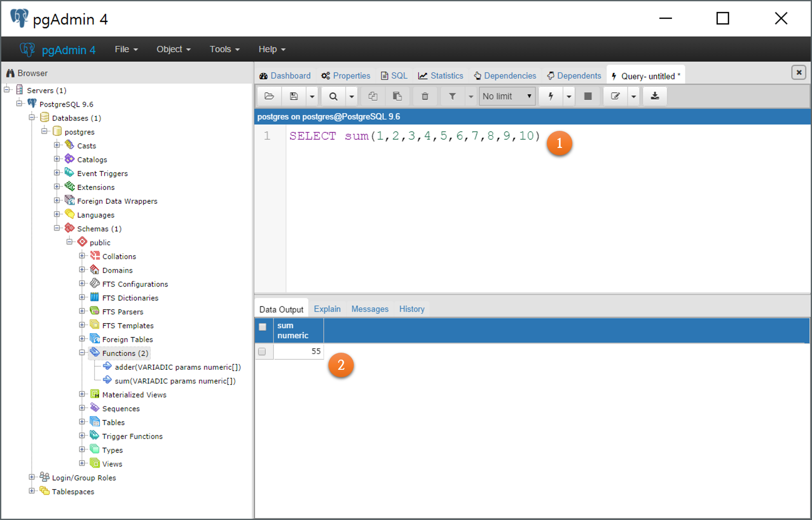Click the Event Triggers node icon
Viewport: 812px width, 520px height.
(70, 173)
